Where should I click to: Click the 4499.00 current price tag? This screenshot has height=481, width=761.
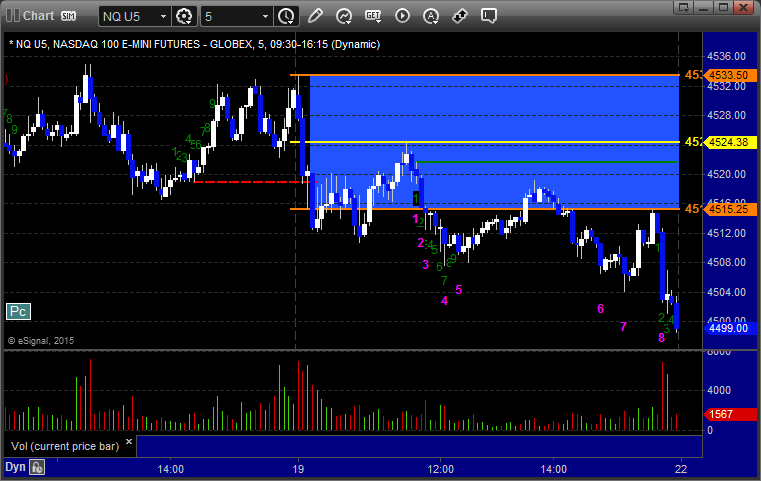pos(730,329)
